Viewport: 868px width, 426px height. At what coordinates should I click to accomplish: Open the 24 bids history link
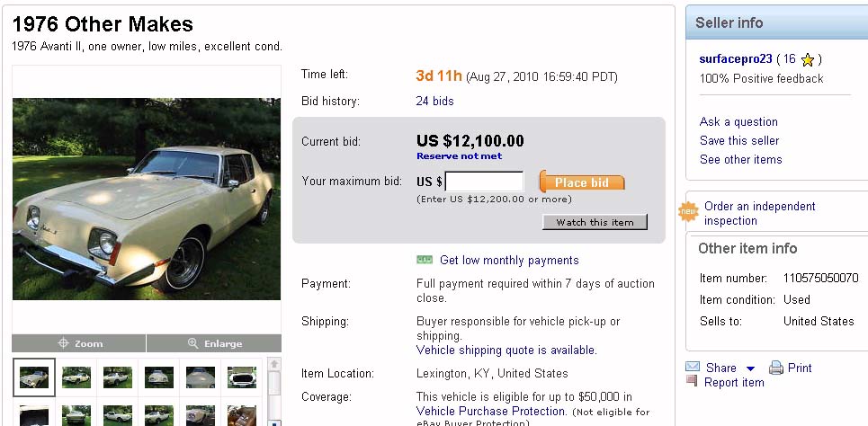click(434, 102)
